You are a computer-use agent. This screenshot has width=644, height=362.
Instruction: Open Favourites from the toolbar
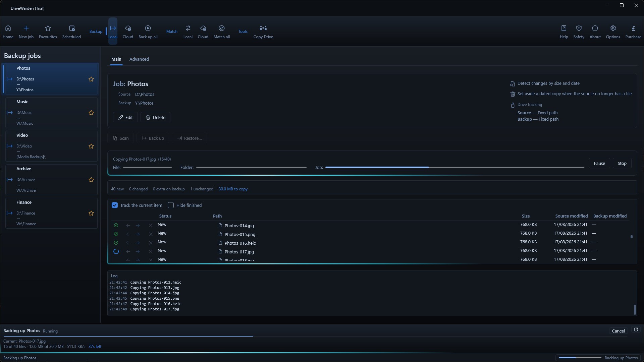[x=48, y=32]
